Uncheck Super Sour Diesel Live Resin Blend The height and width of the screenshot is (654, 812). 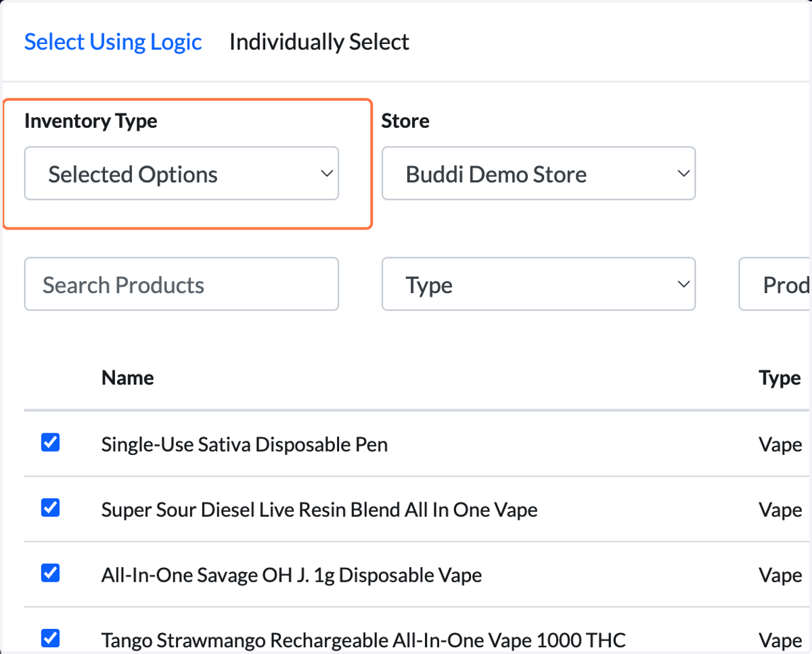click(x=51, y=508)
